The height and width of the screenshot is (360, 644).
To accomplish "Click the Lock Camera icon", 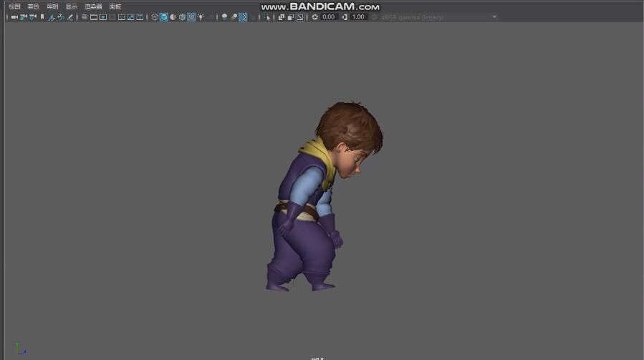I will [x=24, y=17].
